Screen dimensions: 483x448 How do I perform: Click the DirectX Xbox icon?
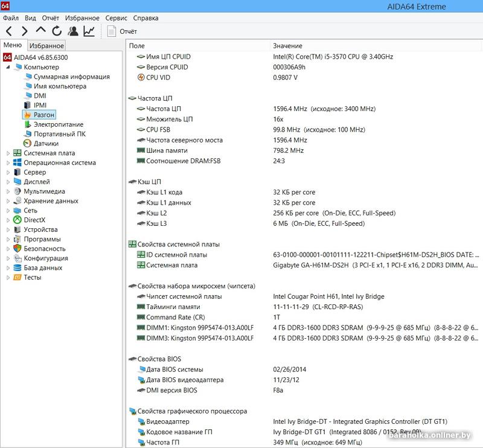[x=18, y=220]
